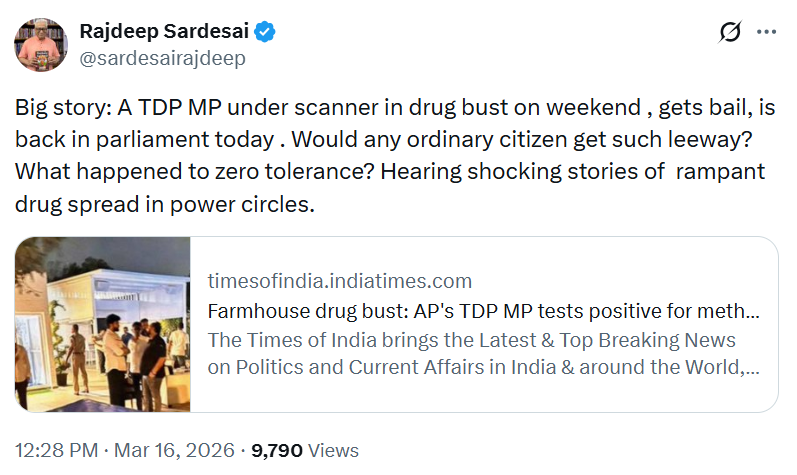
Task: Click the Grok icon on the tweet
Action: (x=730, y=33)
